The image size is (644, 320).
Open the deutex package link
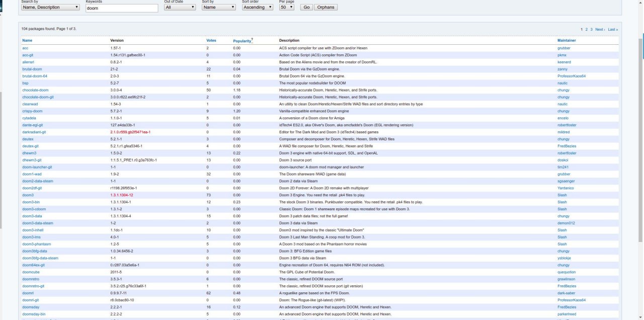pyautogui.click(x=28, y=139)
